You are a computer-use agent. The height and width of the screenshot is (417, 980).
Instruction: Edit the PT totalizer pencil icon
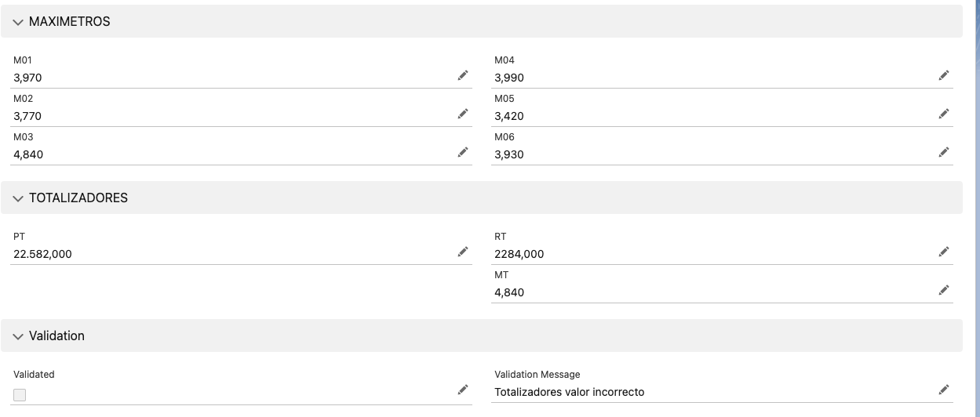point(463,252)
